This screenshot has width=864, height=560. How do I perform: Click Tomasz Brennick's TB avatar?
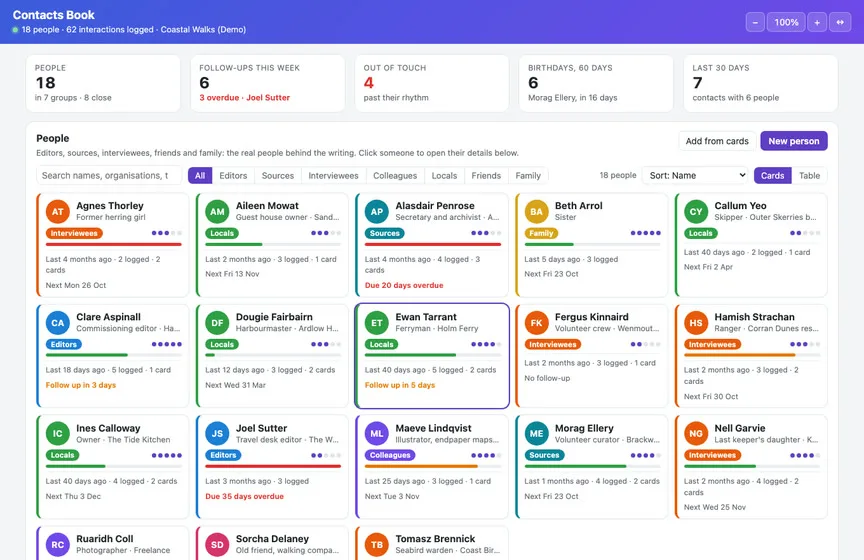point(377,545)
